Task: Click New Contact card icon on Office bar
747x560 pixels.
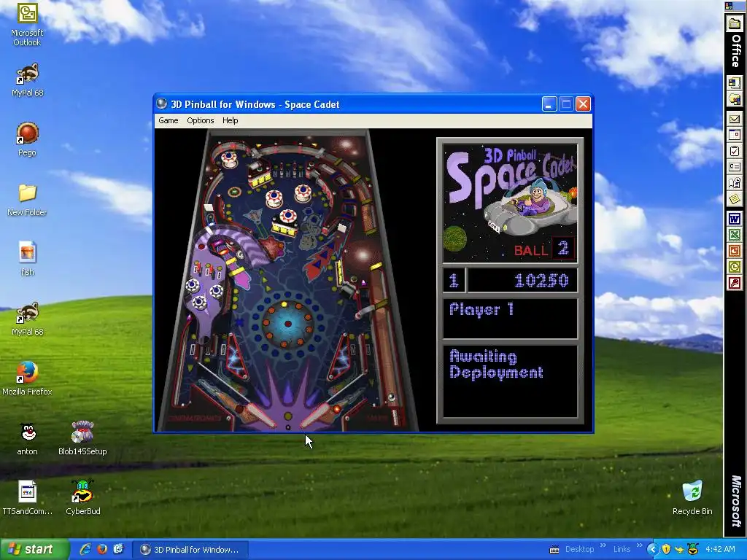Action: [734, 167]
